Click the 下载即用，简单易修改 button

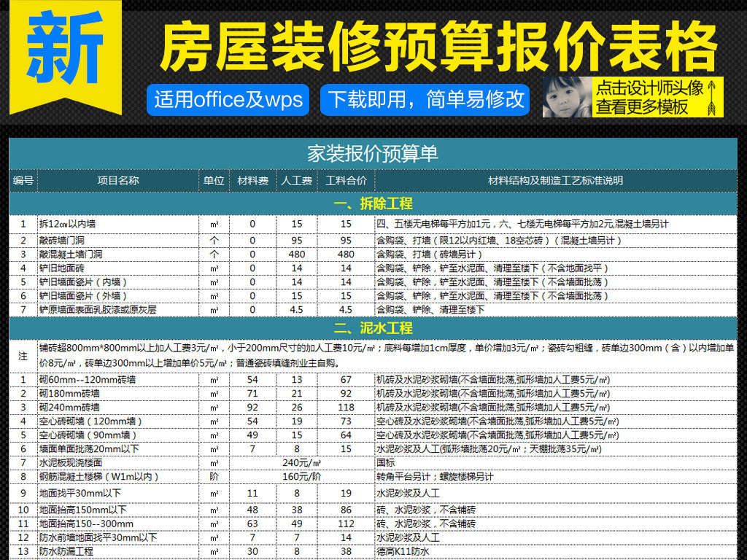click(426, 99)
